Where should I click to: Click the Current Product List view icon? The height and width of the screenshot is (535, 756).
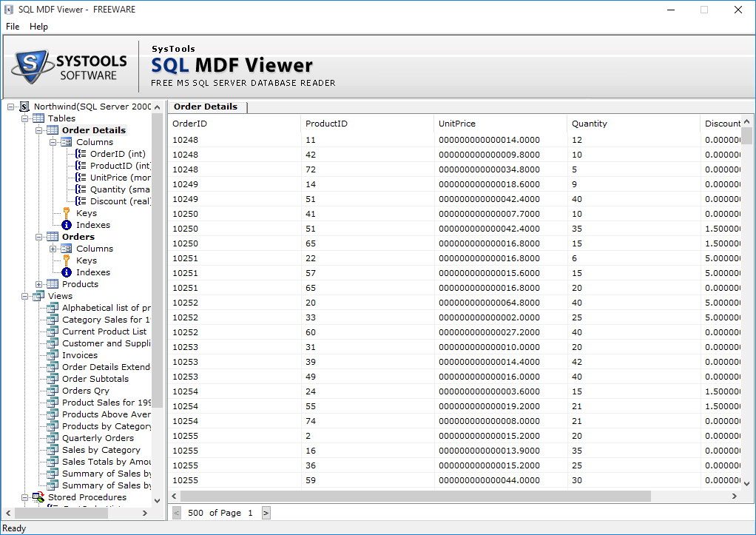[x=53, y=332]
